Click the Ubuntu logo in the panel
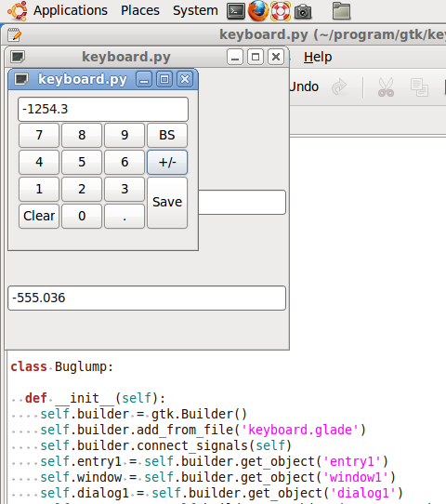 (x=18, y=10)
